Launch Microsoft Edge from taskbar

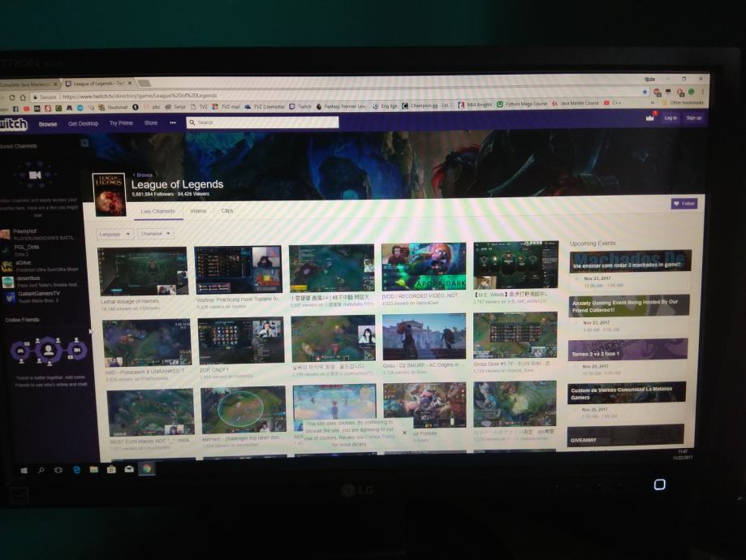pos(76,470)
